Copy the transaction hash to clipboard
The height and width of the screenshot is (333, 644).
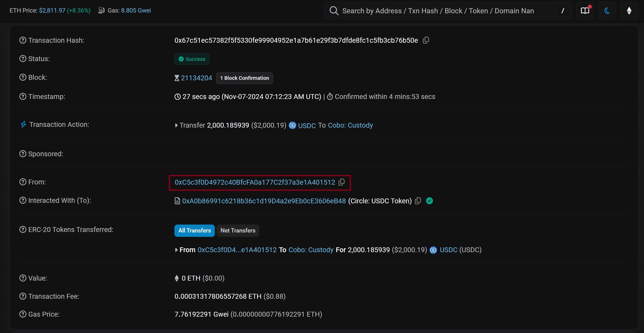[x=426, y=40]
